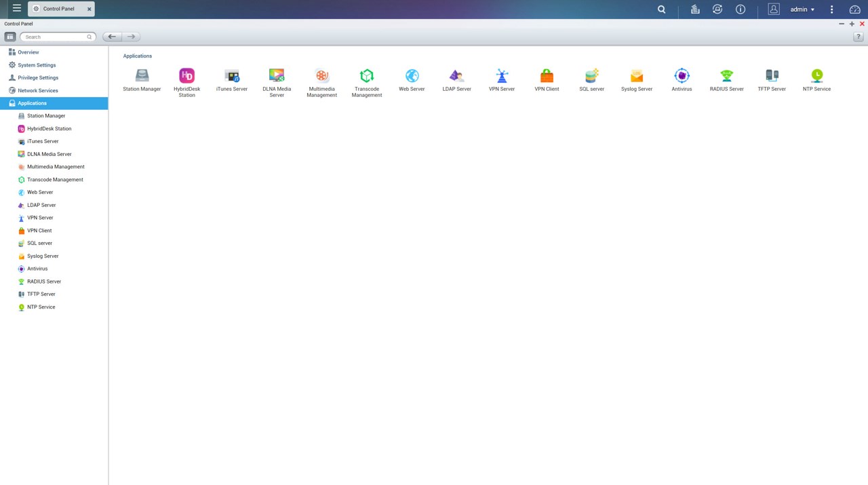Open Multimedia Management icon in main panel
868x485 pixels.
click(321, 75)
